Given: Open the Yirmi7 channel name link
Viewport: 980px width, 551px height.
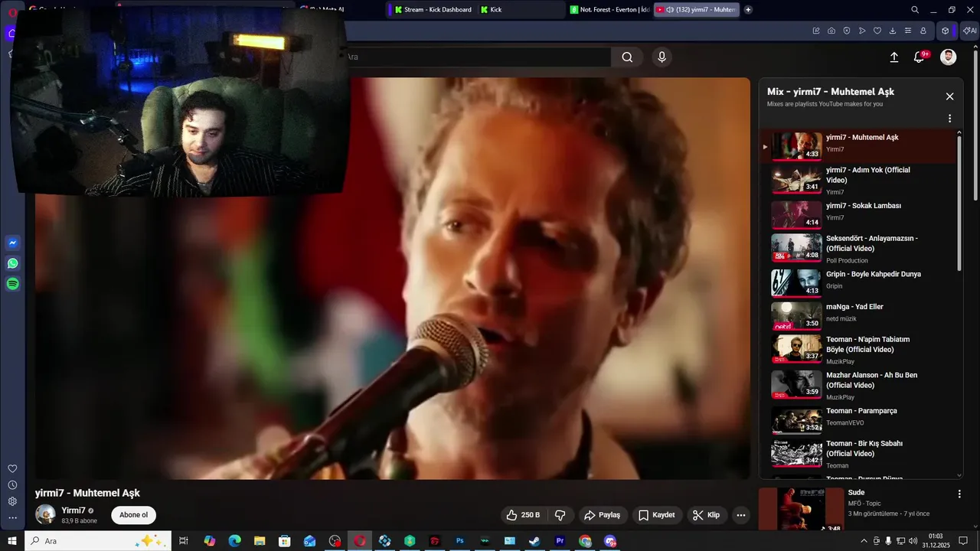Looking at the screenshot, I should [73, 510].
